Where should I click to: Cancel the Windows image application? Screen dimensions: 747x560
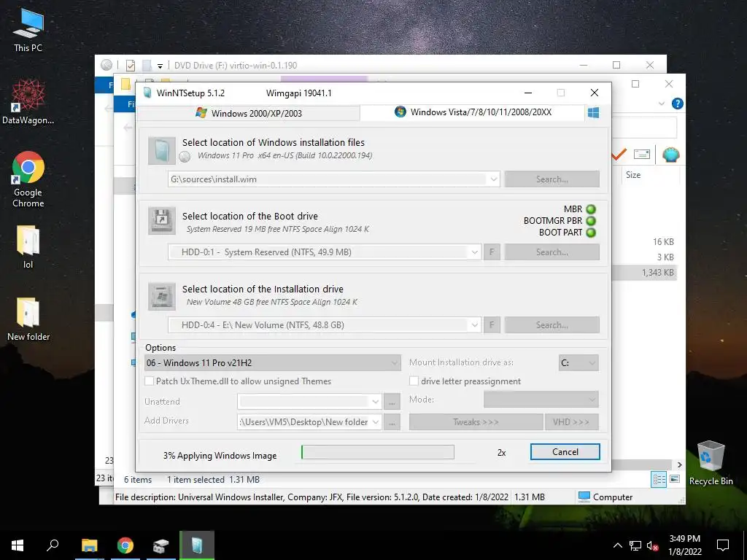(565, 452)
